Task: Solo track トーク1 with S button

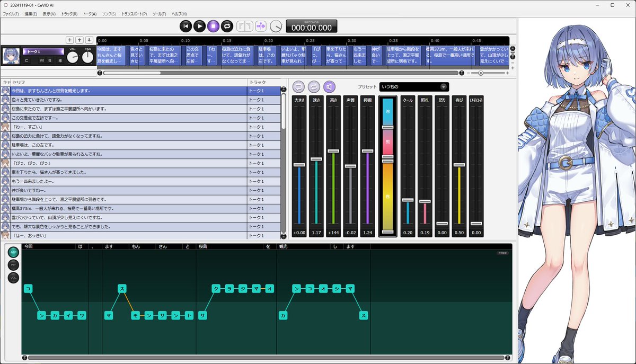Action: pyautogui.click(x=50, y=61)
